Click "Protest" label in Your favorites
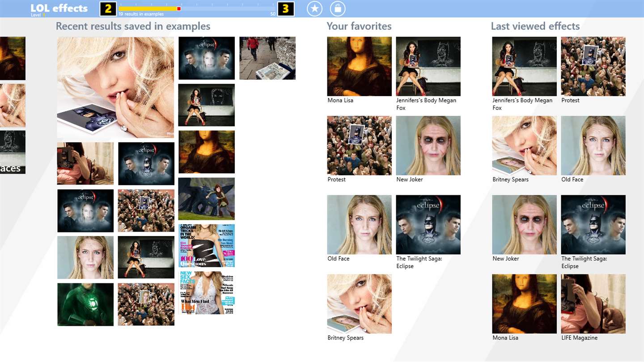Image resolution: width=644 pixels, height=362 pixels. [337, 180]
